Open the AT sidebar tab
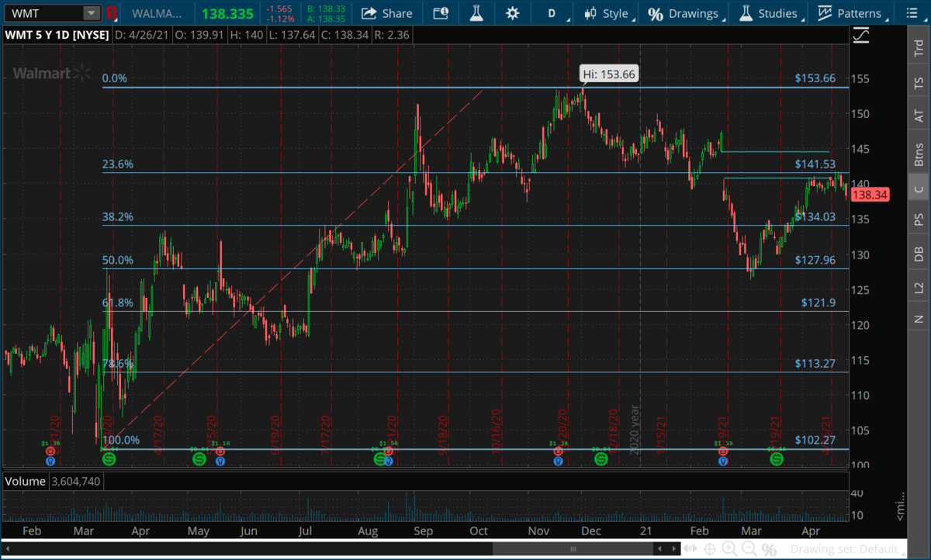The height and width of the screenshot is (560, 931). click(x=919, y=116)
